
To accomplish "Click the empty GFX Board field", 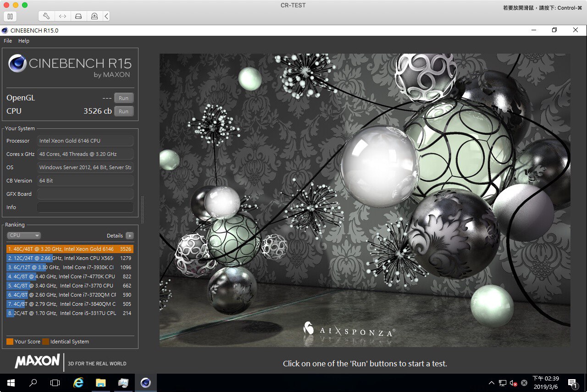I will [x=85, y=194].
